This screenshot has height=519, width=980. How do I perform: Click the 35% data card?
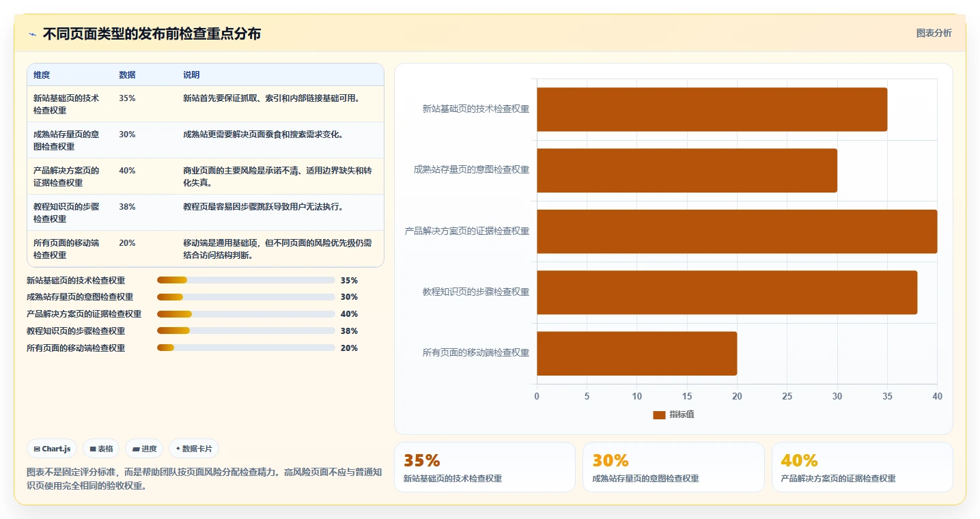pos(485,467)
